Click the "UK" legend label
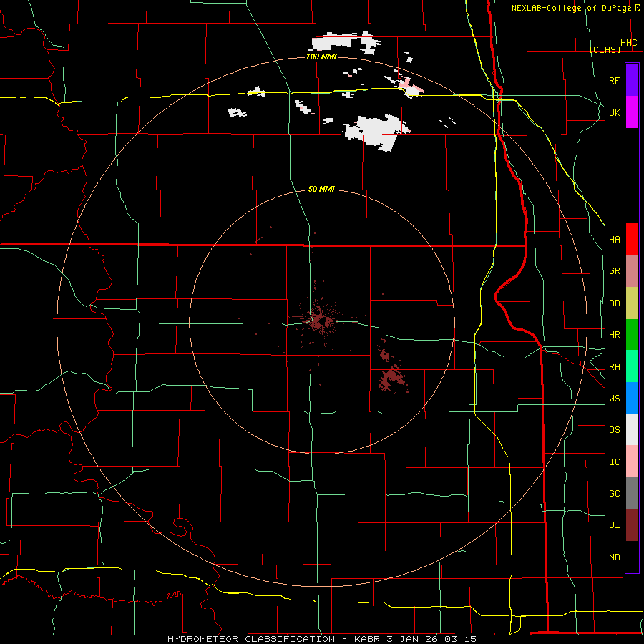 point(614,112)
